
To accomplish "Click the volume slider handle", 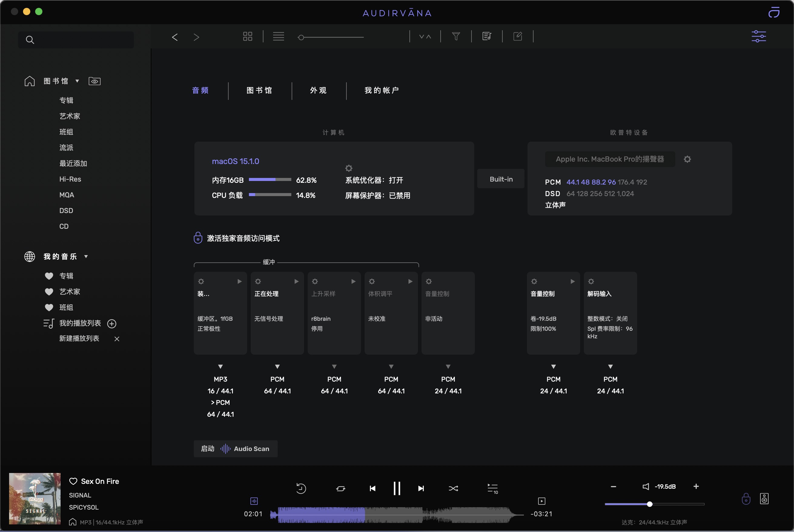I will pos(649,504).
